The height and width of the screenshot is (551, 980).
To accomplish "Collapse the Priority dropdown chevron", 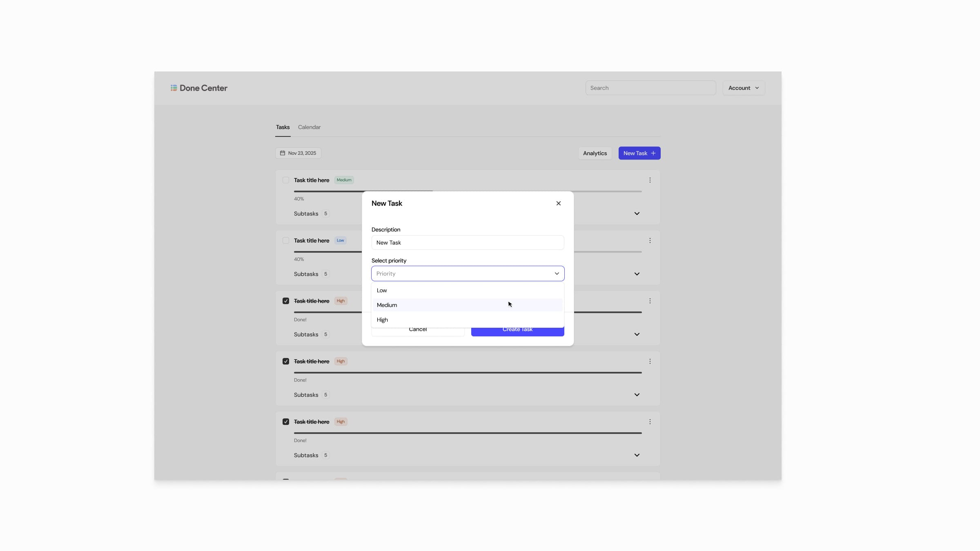I will pyautogui.click(x=557, y=273).
